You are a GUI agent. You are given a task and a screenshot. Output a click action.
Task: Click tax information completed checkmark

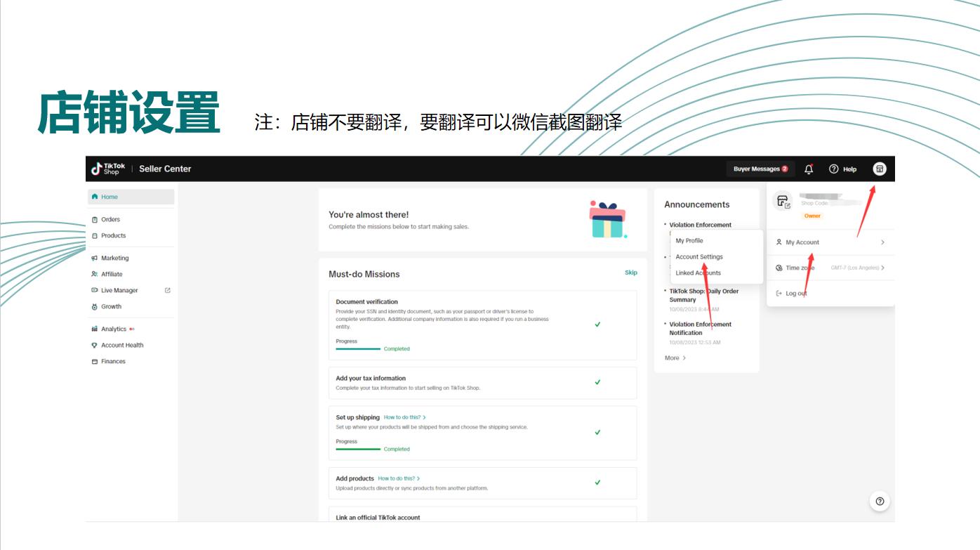(597, 382)
